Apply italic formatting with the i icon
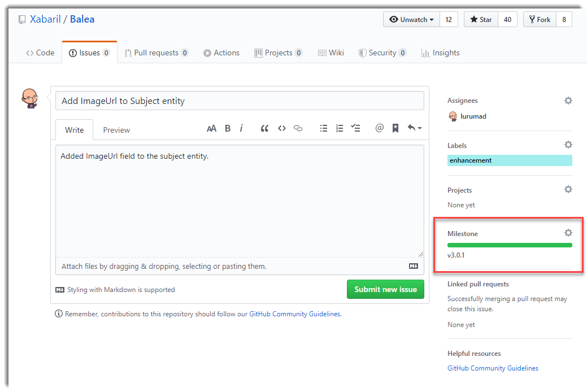 241,128
